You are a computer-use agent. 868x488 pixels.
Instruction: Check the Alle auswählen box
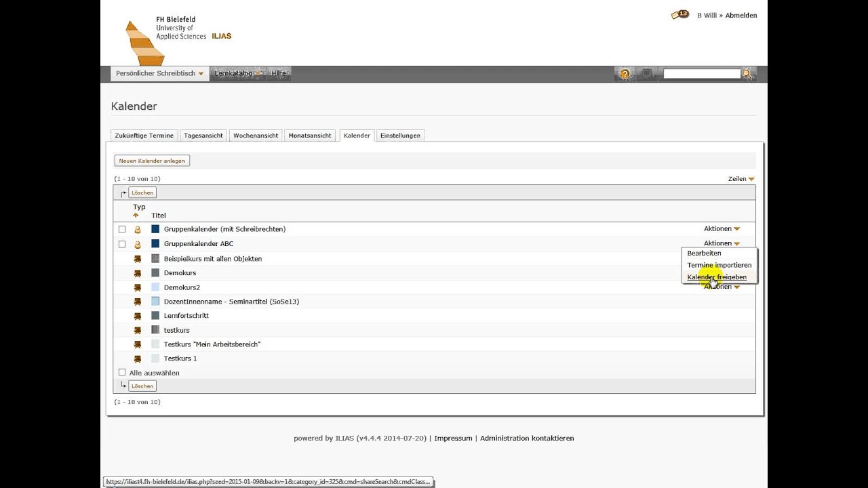point(122,372)
